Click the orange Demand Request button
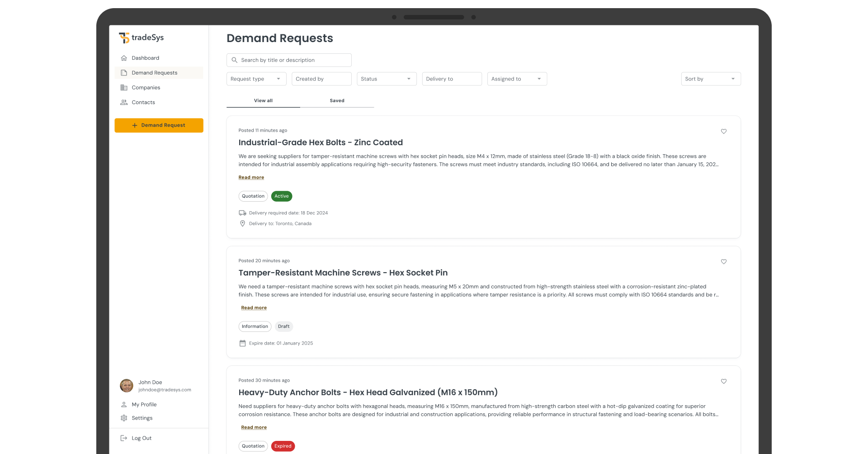Image resolution: width=868 pixels, height=454 pixels. coord(159,126)
